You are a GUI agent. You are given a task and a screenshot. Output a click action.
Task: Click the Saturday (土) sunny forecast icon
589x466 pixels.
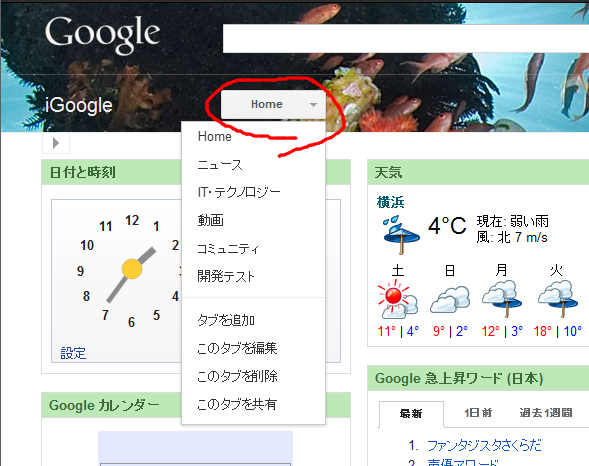pos(398,299)
